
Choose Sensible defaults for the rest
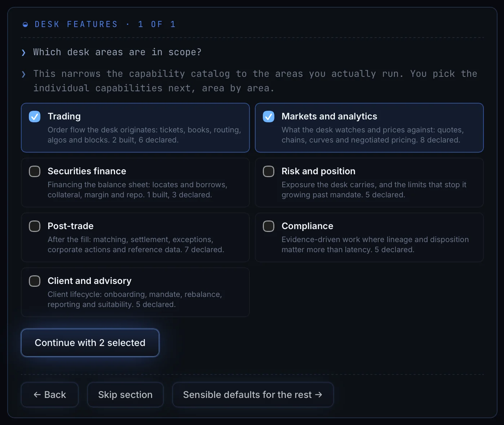(253, 395)
